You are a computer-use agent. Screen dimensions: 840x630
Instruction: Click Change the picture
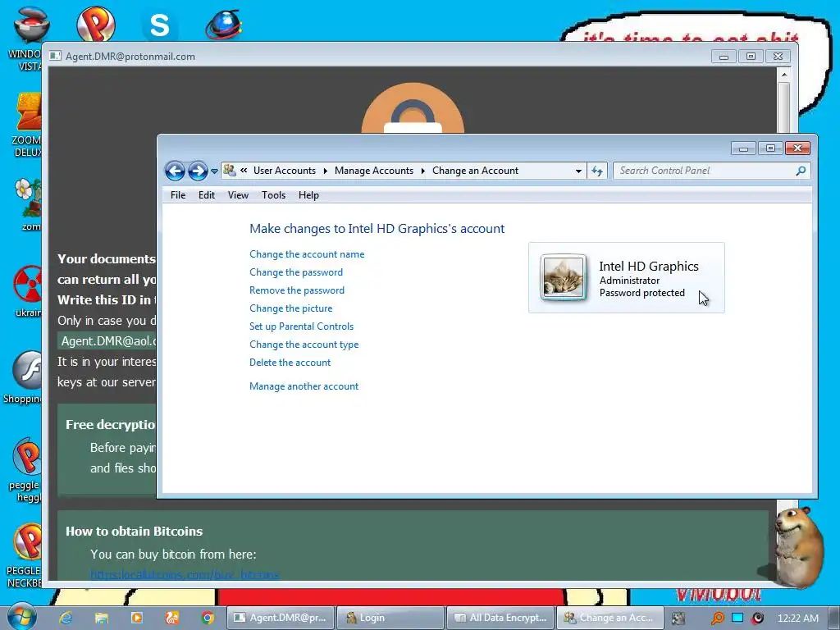(x=291, y=308)
